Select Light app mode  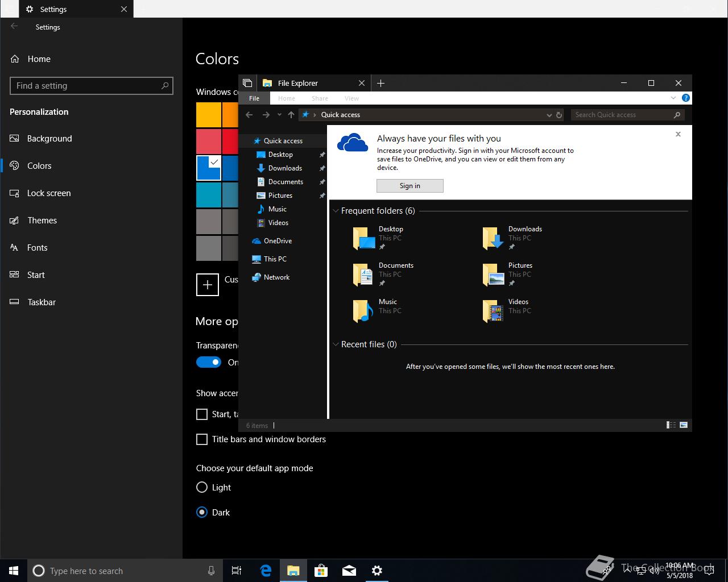point(202,487)
